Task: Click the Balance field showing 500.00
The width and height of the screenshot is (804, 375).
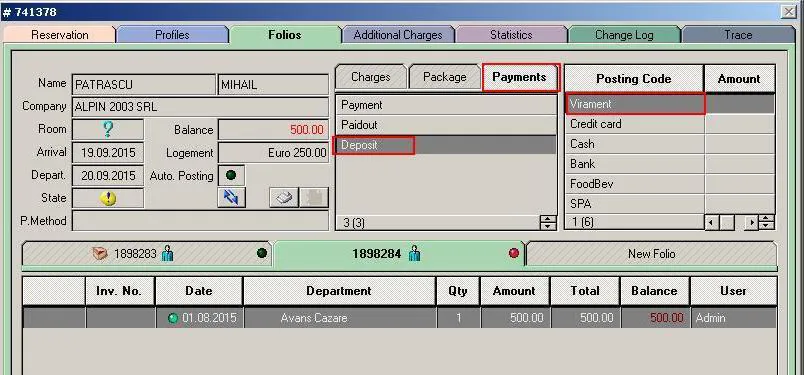Action: click(x=273, y=130)
